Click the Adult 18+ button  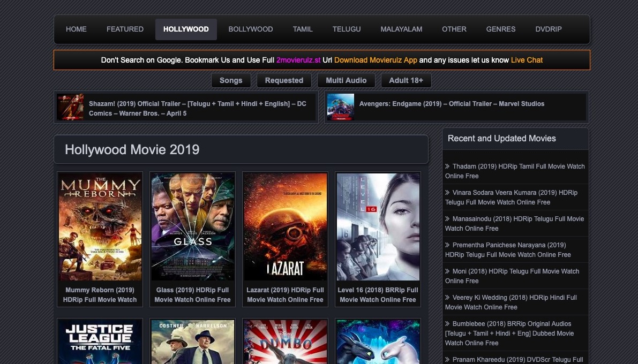coord(406,80)
